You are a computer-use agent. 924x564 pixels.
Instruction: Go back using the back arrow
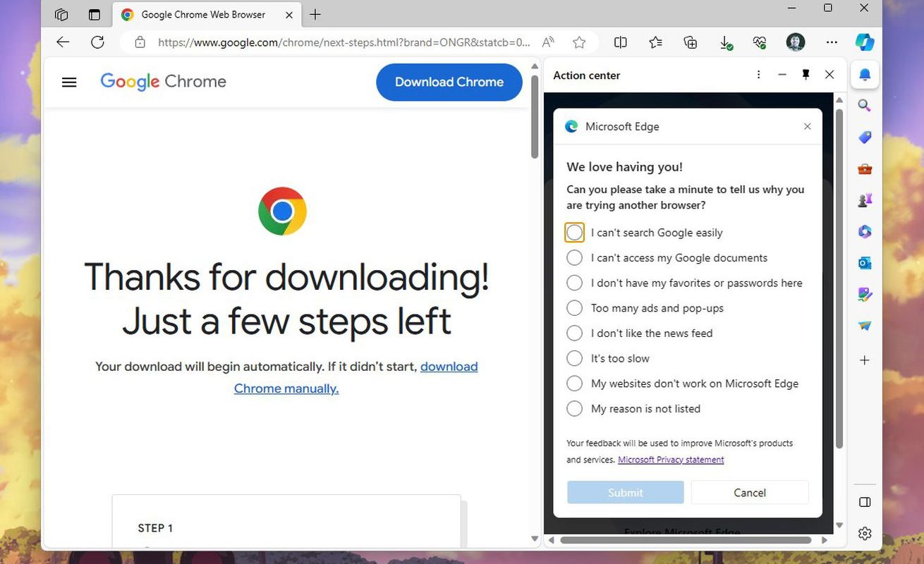pyautogui.click(x=63, y=42)
